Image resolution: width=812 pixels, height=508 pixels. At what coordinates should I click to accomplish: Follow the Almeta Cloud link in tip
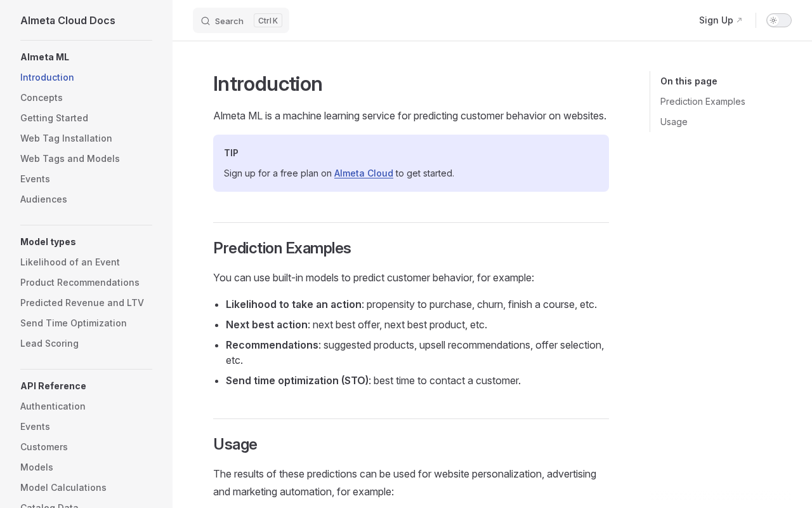pyautogui.click(x=363, y=173)
